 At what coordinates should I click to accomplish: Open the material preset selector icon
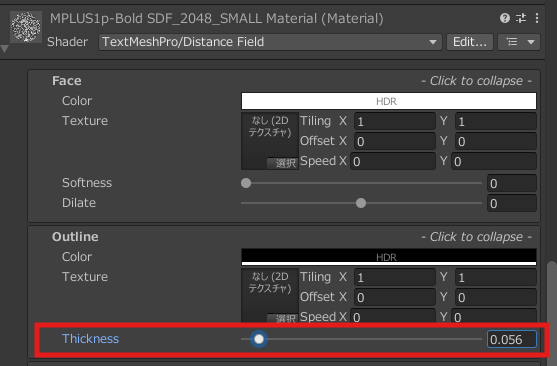(x=521, y=18)
